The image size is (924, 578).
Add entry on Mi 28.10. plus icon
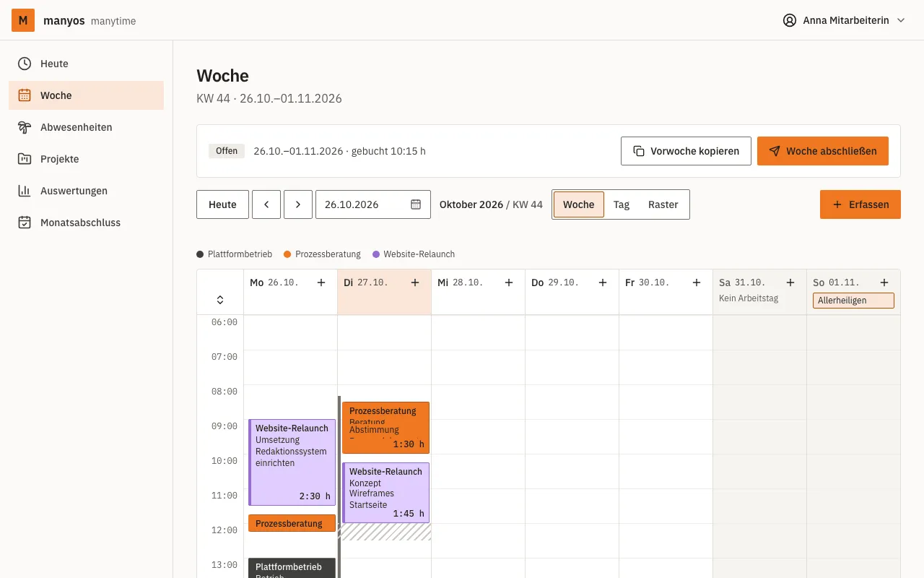[x=509, y=282]
